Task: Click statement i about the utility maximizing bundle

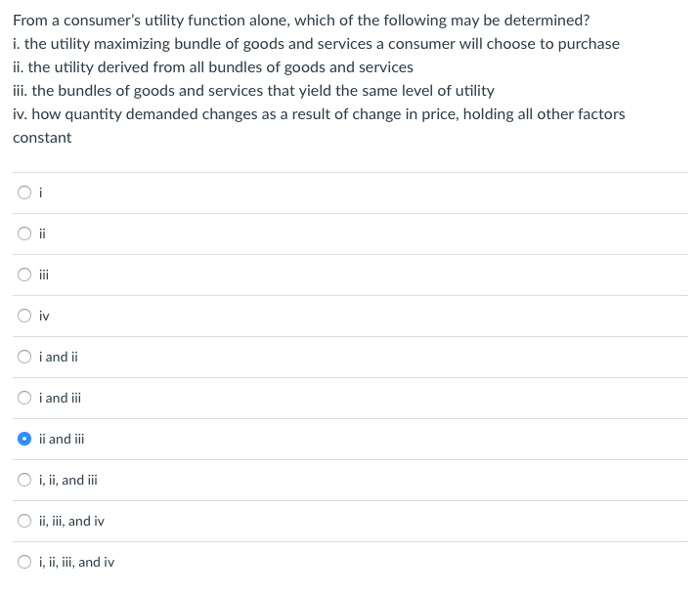Action: [316, 44]
